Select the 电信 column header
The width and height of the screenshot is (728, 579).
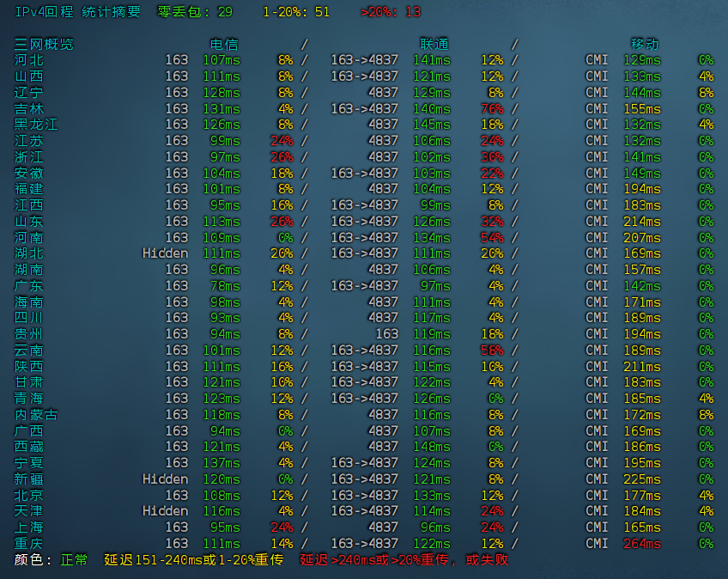click(x=224, y=44)
